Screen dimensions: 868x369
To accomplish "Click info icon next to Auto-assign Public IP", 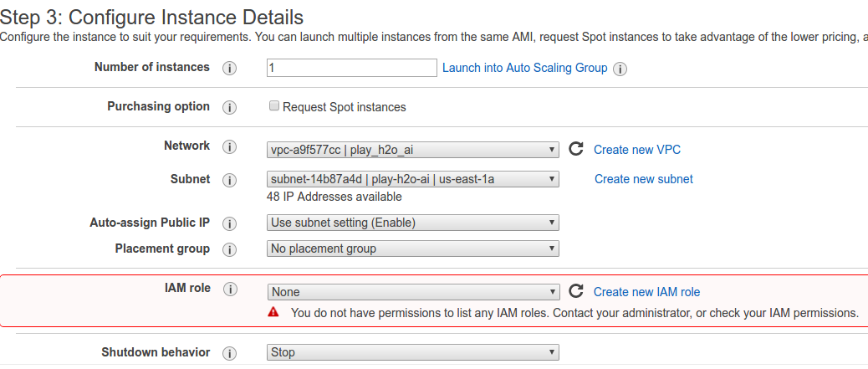I will click(229, 224).
